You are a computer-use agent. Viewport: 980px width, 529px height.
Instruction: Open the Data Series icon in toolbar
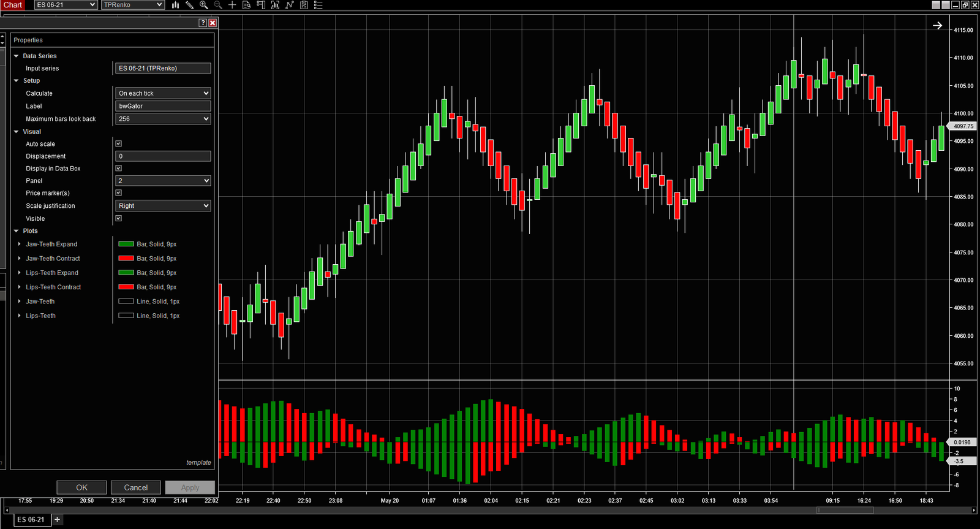(x=246, y=5)
